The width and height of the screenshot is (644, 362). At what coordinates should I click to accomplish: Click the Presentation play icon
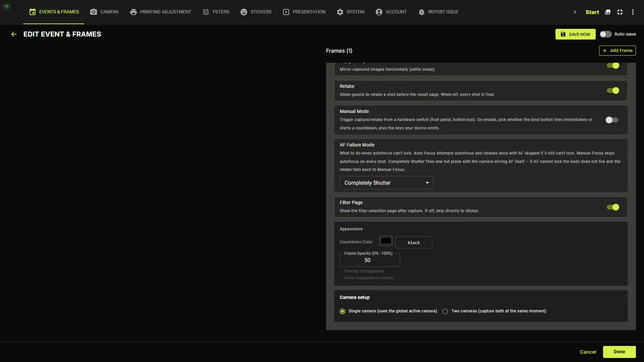pos(286,12)
